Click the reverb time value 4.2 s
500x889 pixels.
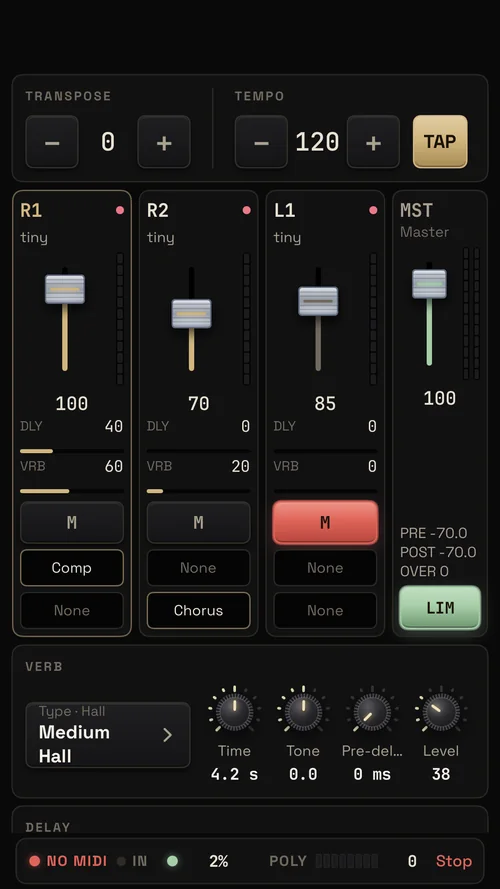[234, 774]
